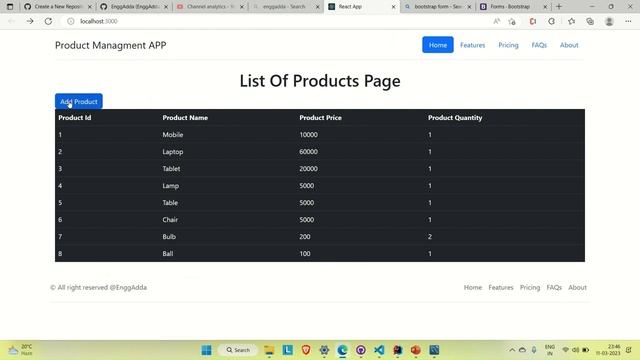Close the React App tab

(393, 7)
